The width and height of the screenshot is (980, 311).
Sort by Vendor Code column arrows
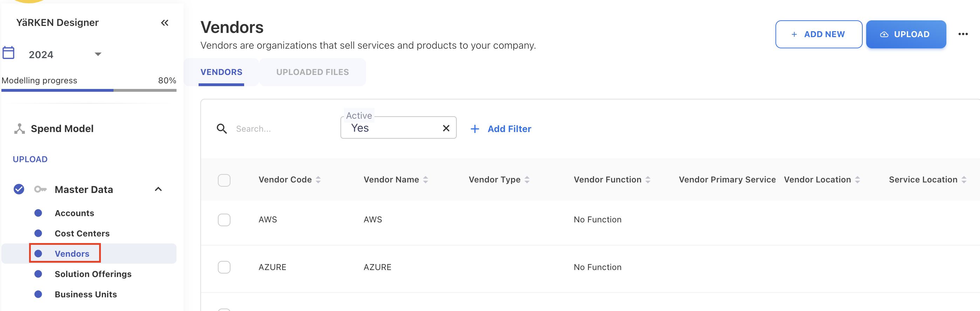point(318,180)
